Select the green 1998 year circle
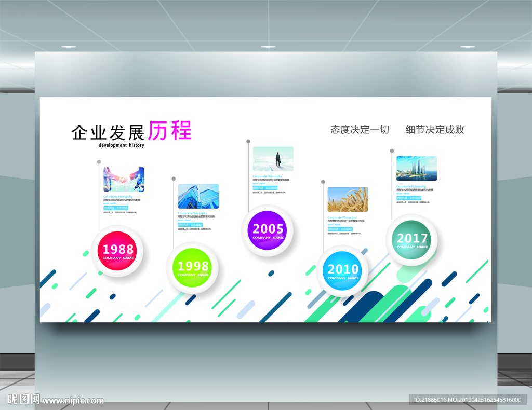Image resolution: width=532 pixels, height=410 pixels. (192, 268)
